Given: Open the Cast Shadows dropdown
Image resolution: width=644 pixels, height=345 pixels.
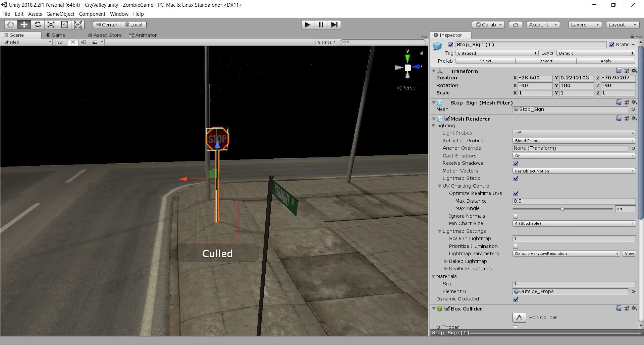Looking at the screenshot, I should pos(574,156).
